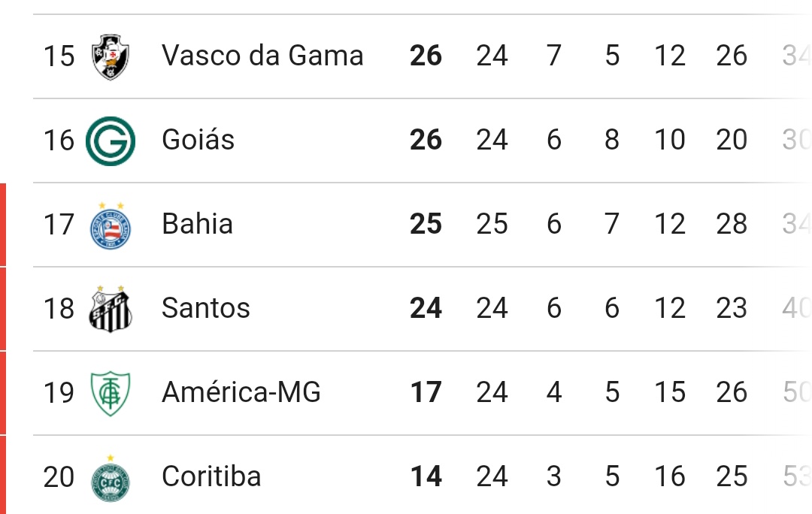The width and height of the screenshot is (812, 514).
Task: Open the Vasco da Gama team page
Action: [x=262, y=56]
